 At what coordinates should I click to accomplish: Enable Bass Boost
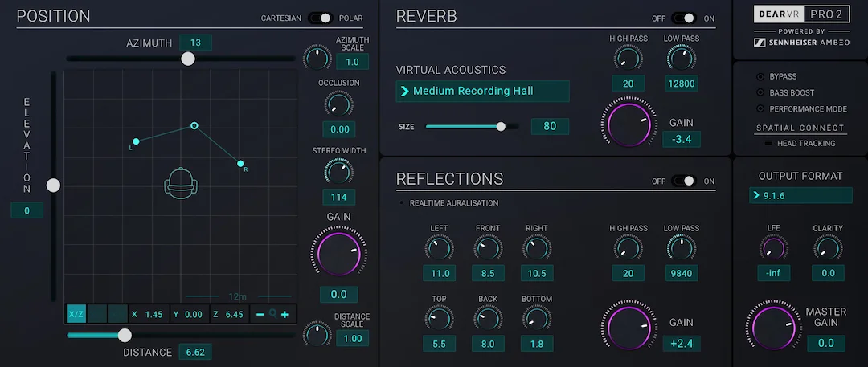click(760, 92)
